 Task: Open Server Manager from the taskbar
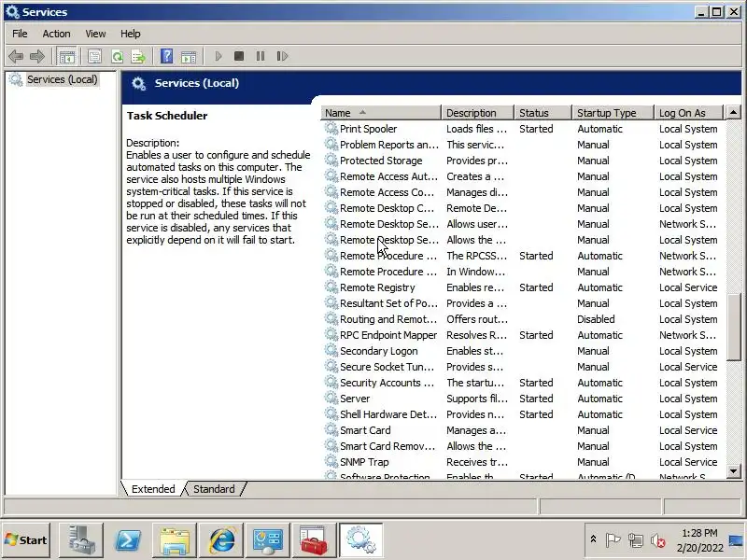80,540
